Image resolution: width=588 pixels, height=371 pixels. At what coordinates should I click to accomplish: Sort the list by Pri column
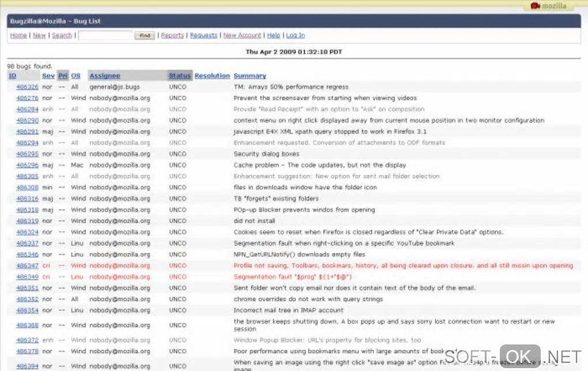click(x=63, y=76)
